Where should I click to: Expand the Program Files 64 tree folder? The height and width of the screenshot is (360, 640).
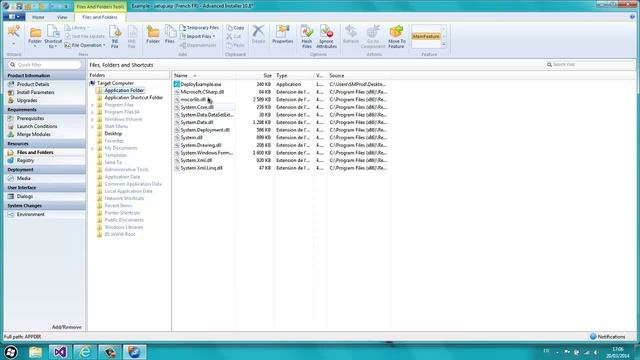point(93,112)
